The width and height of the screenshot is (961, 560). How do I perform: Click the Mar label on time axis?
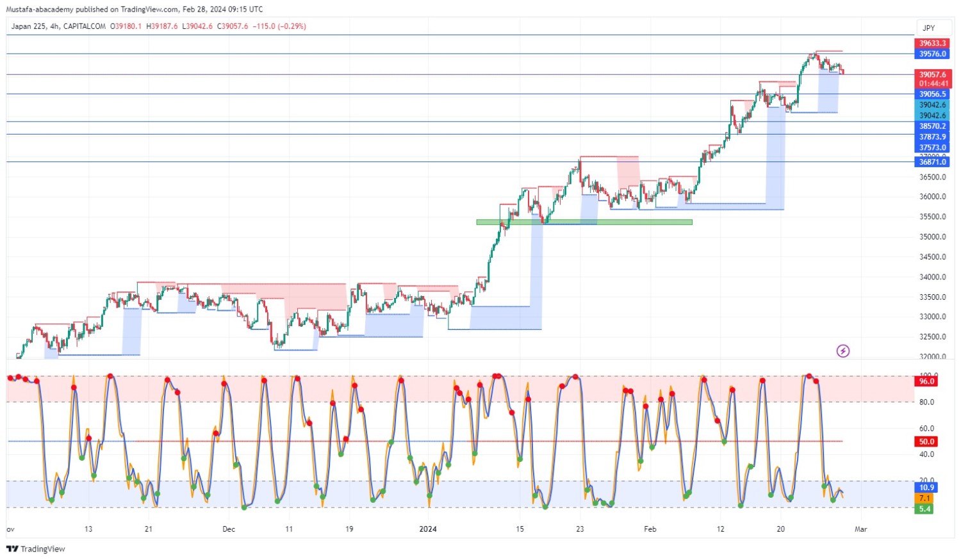click(x=860, y=529)
